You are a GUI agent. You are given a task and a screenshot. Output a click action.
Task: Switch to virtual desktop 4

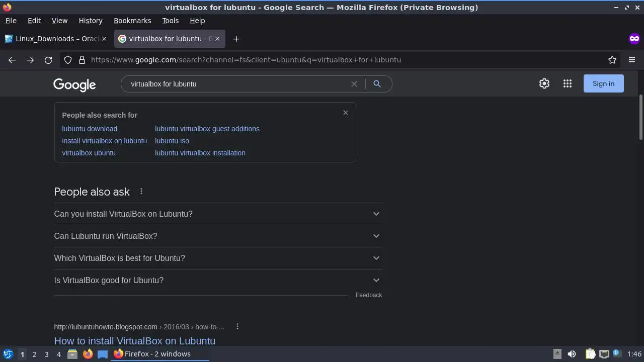pos(58,354)
